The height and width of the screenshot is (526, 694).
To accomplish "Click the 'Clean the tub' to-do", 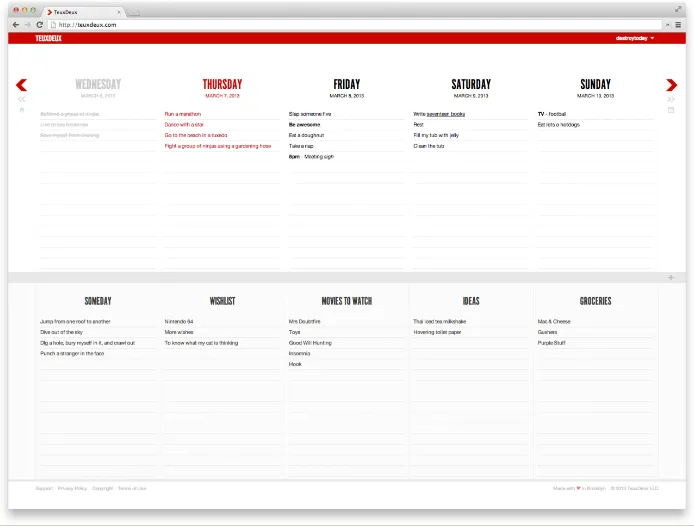I will [x=429, y=146].
